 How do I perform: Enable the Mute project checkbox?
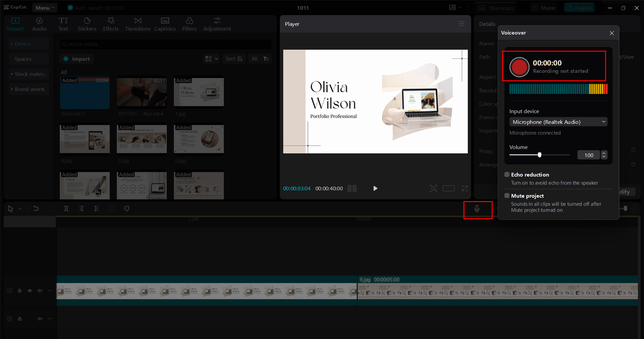pos(507,195)
